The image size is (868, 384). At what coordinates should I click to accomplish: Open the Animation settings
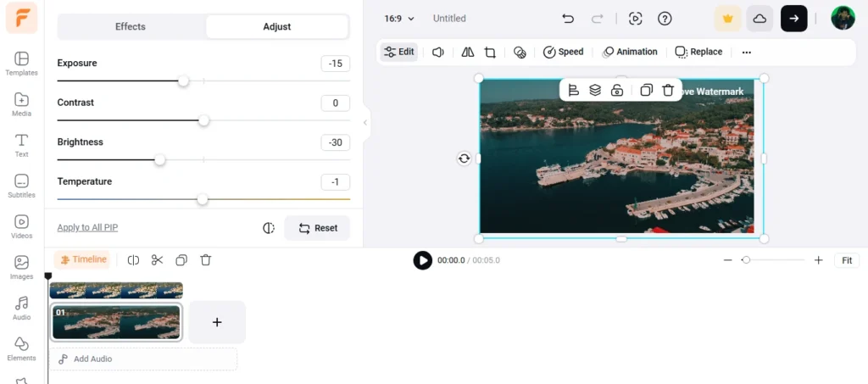coord(630,52)
